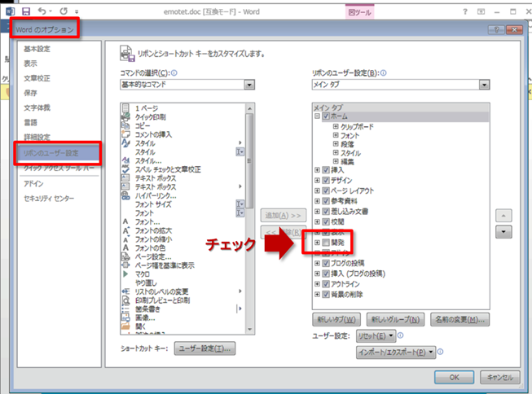Uncheck the 校閲 tab checkbox
Image resolution: width=532 pixels, height=394 pixels.
pos(327,221)
